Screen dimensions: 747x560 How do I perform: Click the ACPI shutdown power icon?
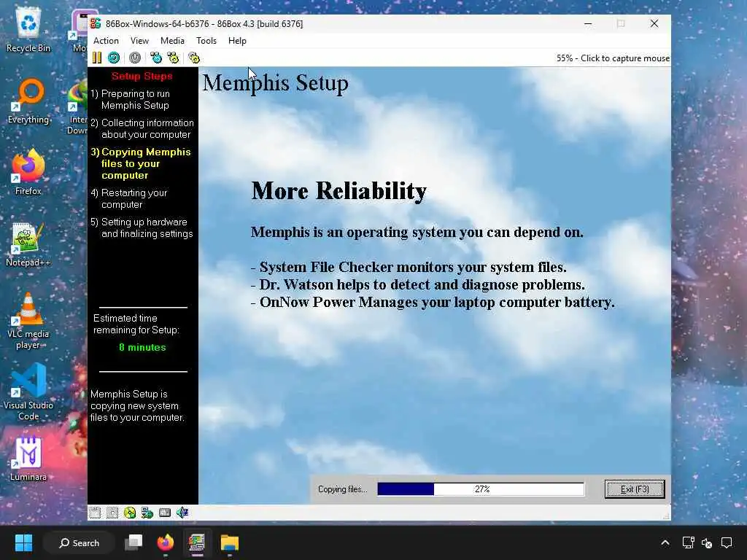point(135,58)
